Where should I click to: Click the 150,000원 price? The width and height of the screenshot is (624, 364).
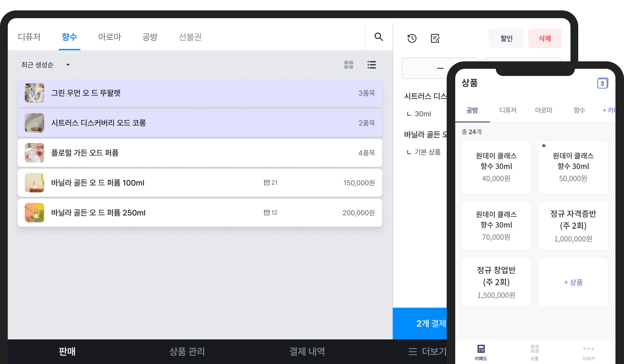coord(359,183)
